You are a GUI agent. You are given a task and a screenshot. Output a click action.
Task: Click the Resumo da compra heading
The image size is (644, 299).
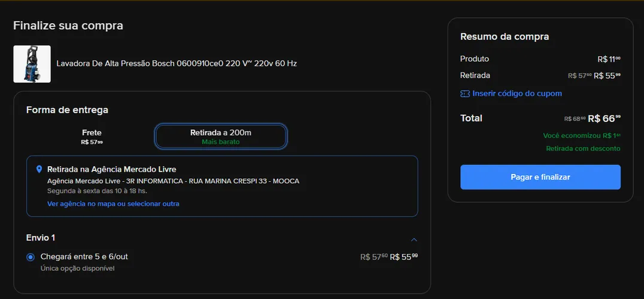tap(505, 36)
